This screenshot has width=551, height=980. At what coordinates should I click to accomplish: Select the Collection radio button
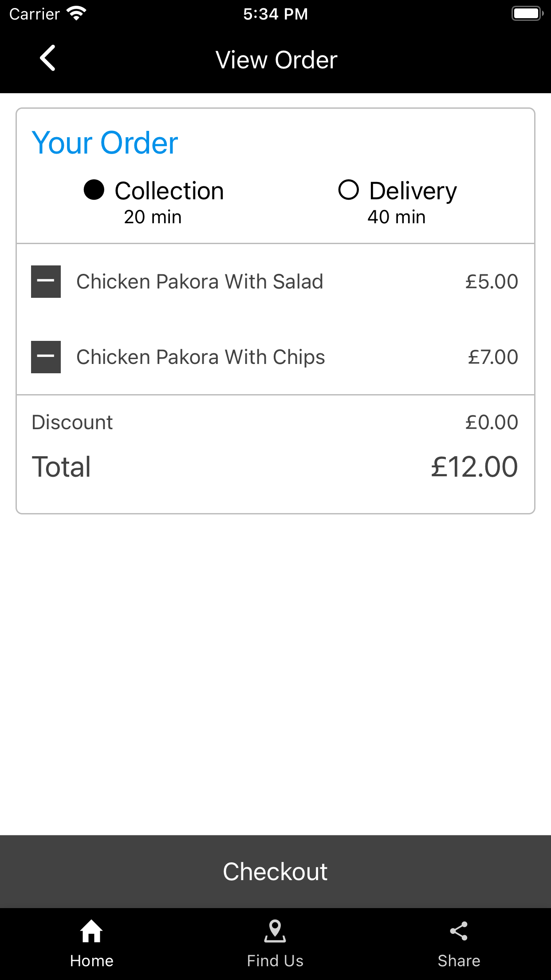[94, 190]
